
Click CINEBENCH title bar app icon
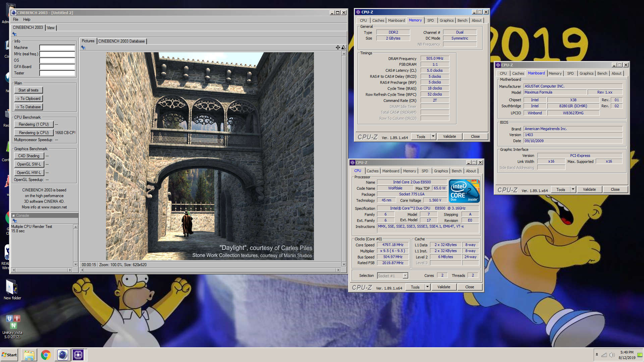[x=14, y=13]
